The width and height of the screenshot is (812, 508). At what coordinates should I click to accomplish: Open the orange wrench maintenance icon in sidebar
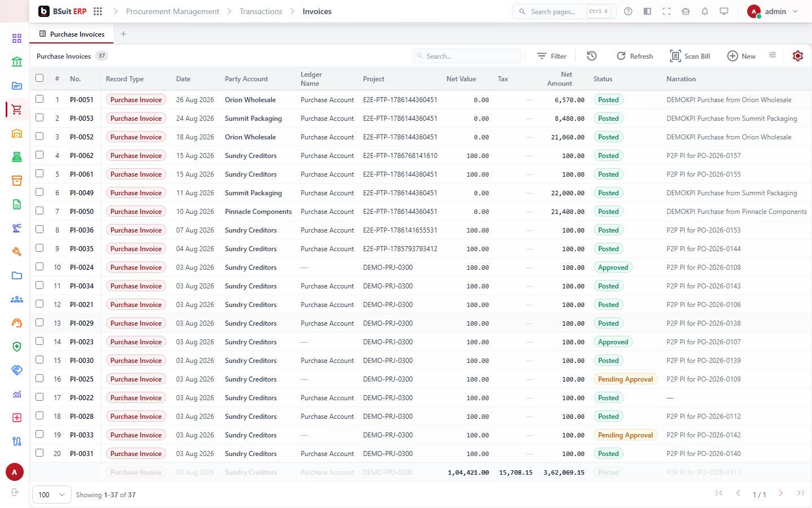click(17, 252)
